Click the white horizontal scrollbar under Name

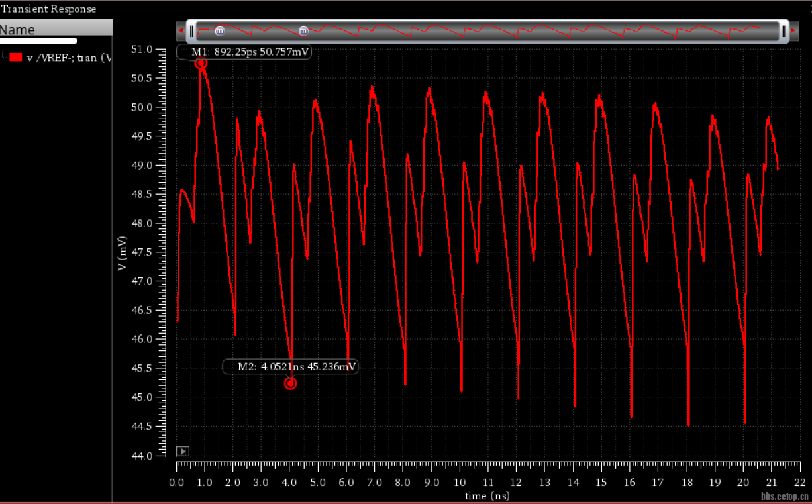click(x=38, y=41)
